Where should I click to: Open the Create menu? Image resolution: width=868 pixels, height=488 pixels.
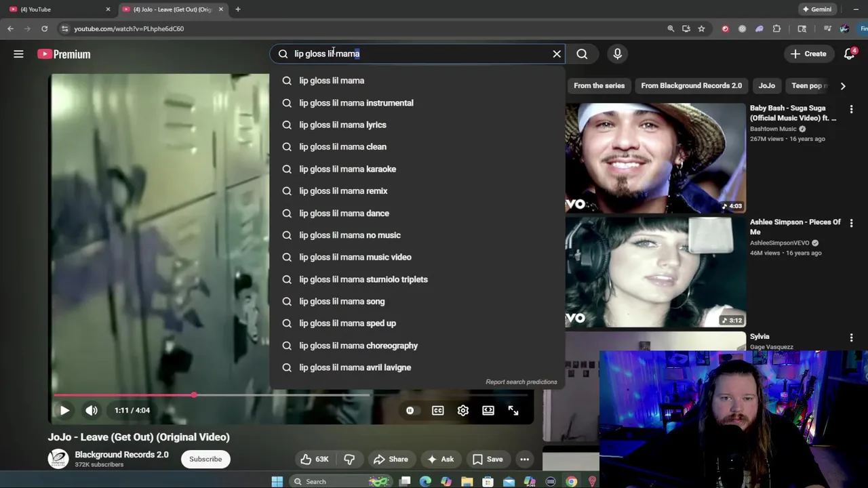pos(808,54)
